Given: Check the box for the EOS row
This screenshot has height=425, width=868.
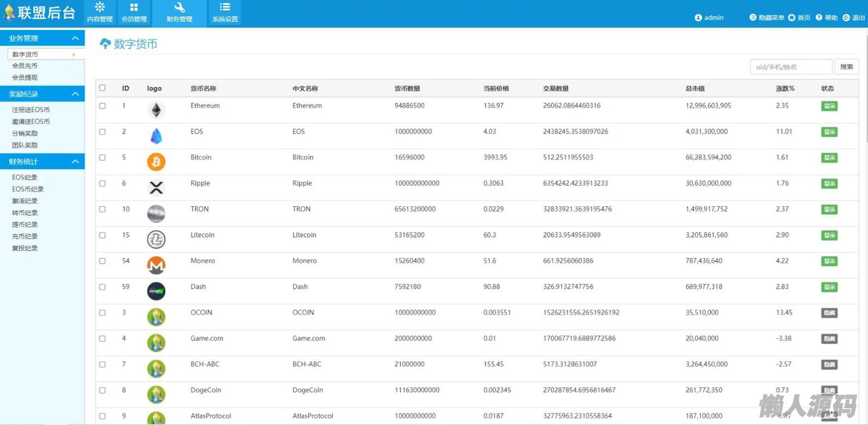Looking at the screenshot, I should click(102, 131).
